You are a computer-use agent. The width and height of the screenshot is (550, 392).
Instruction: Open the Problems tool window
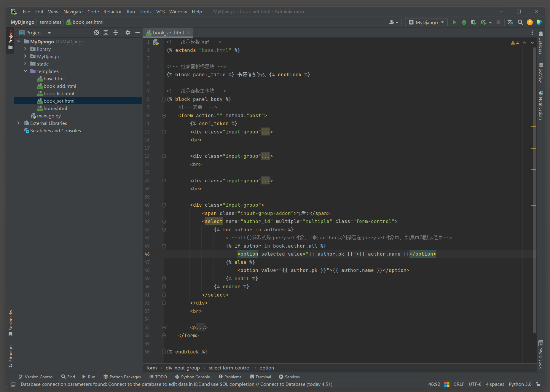tap(230, 377)
